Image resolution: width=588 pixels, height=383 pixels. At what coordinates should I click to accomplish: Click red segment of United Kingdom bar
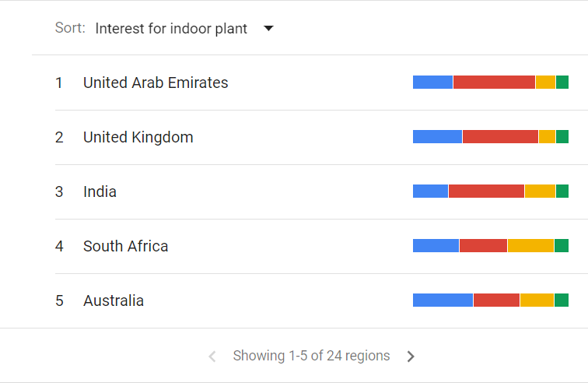point(500,137)
